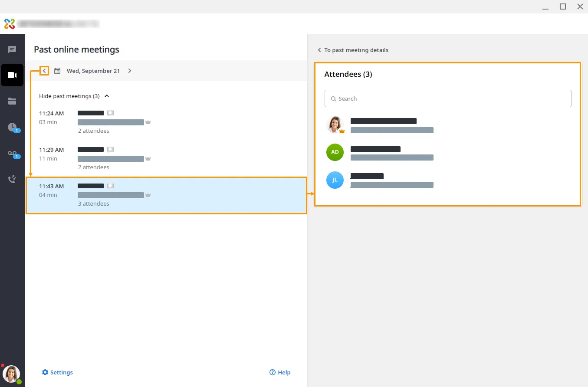Open the chat section in the sidebar
588x387 pixels.
(x=12, y=49)
